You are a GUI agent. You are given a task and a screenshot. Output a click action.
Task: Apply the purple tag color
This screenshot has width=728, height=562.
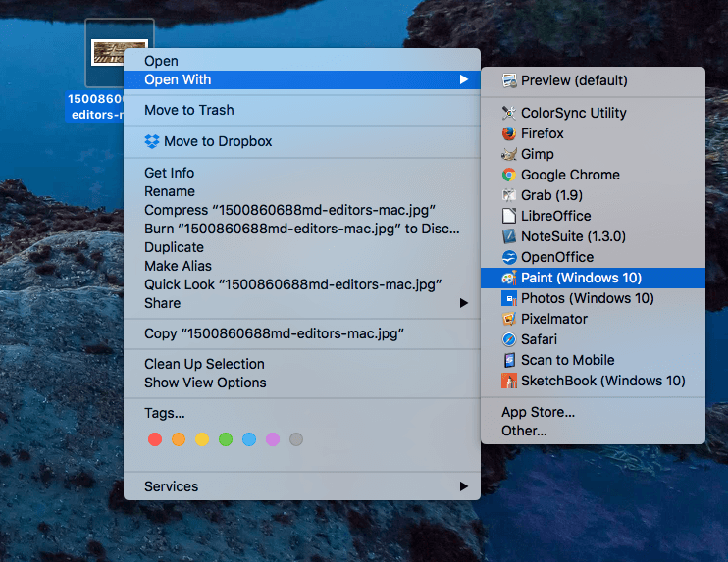point(273,439)
